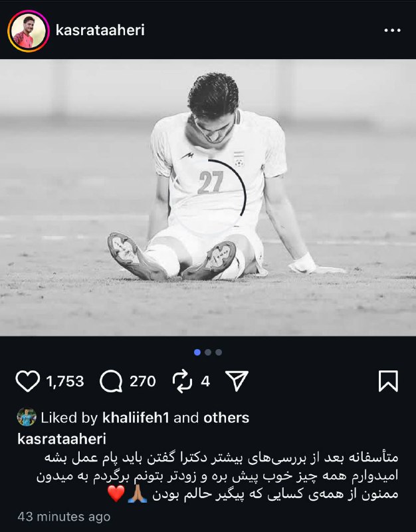Open the 270 comments count
416x532 pixels.
143,381
